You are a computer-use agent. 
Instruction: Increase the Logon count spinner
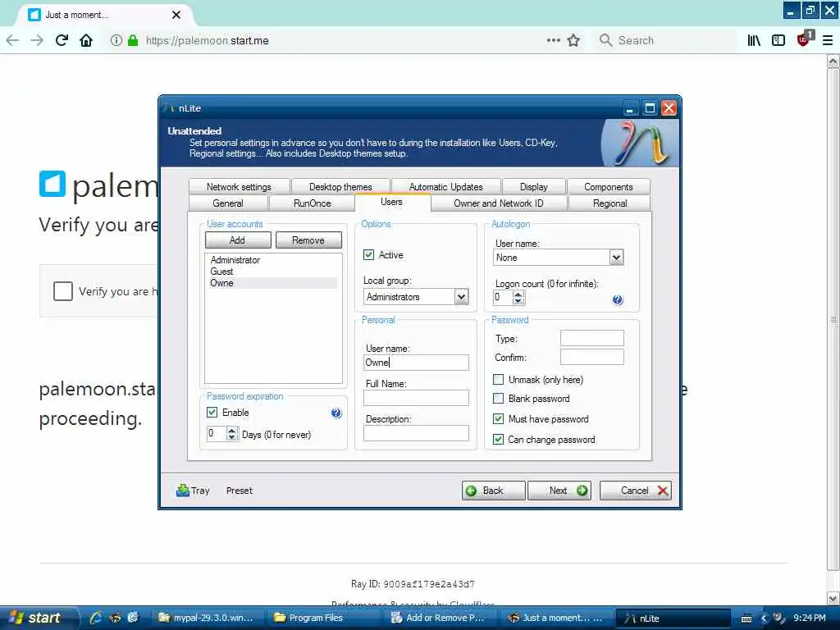coord(518,294)
